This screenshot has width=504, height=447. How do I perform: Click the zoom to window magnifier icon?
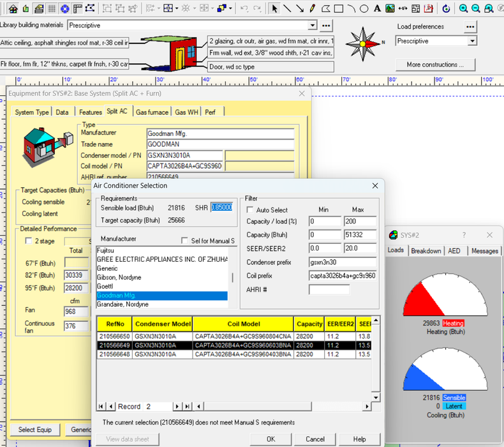tap(489, 9)
